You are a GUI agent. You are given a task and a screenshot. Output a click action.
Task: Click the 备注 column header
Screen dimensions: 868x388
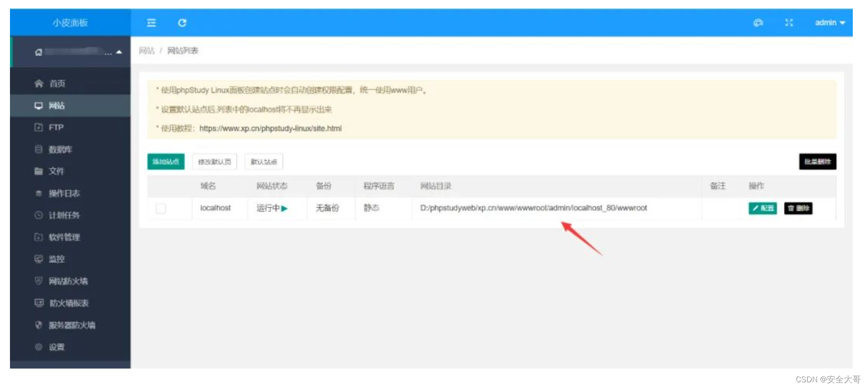coord(718,186)
